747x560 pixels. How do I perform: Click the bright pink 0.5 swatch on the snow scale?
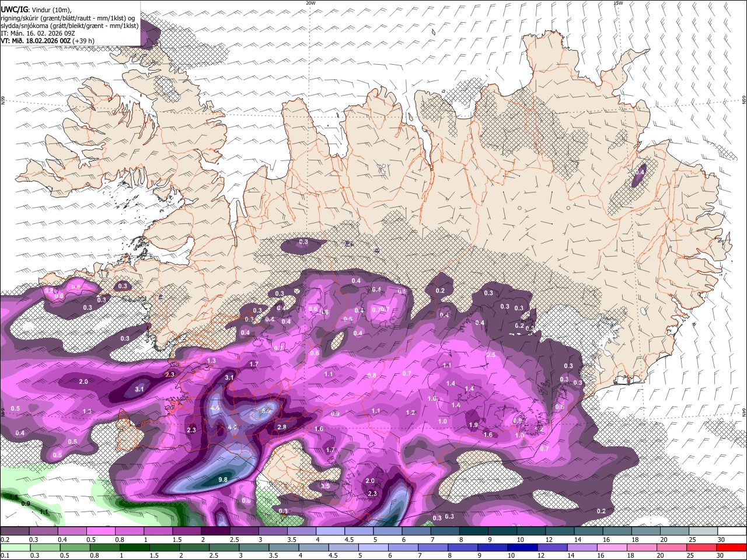100,531
